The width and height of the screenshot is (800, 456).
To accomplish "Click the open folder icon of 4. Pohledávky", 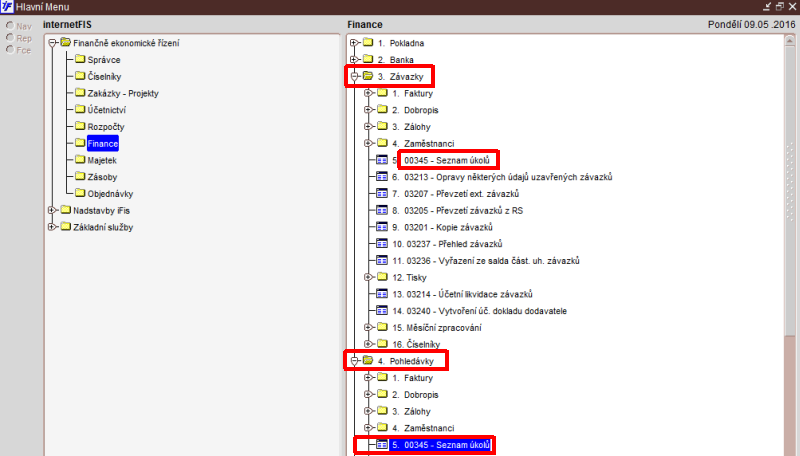I will click(368, 361).
